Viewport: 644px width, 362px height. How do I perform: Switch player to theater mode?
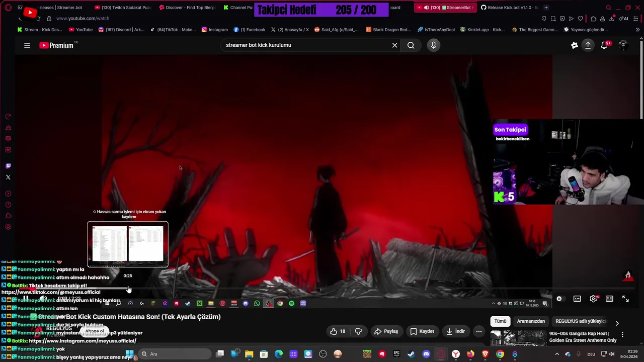(x=609, y=299)
